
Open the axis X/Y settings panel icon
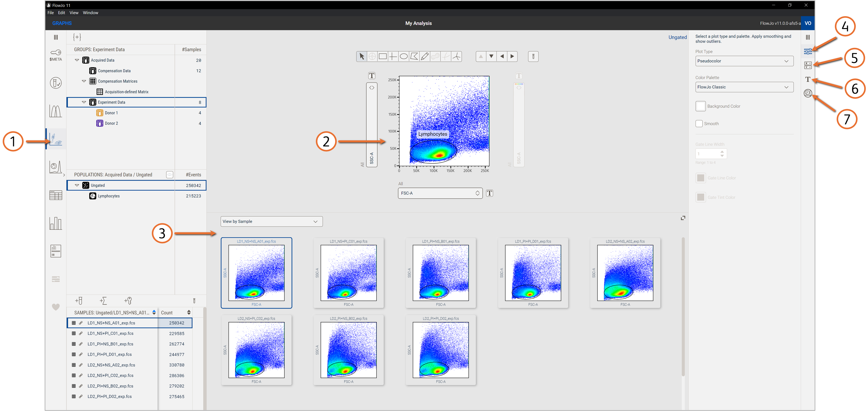click(808, 65)
